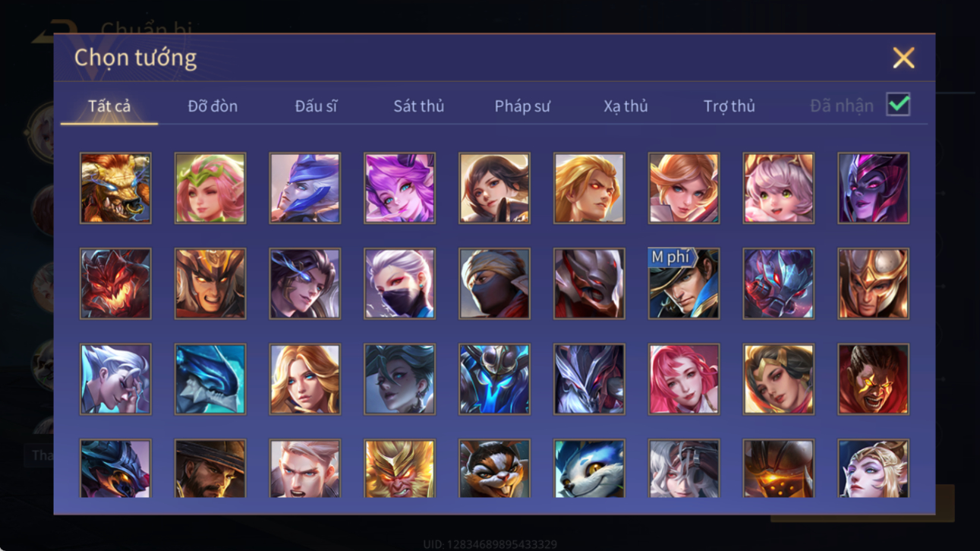Toggle the "Đã nhận" checkbox

click(x=898, y=105)
